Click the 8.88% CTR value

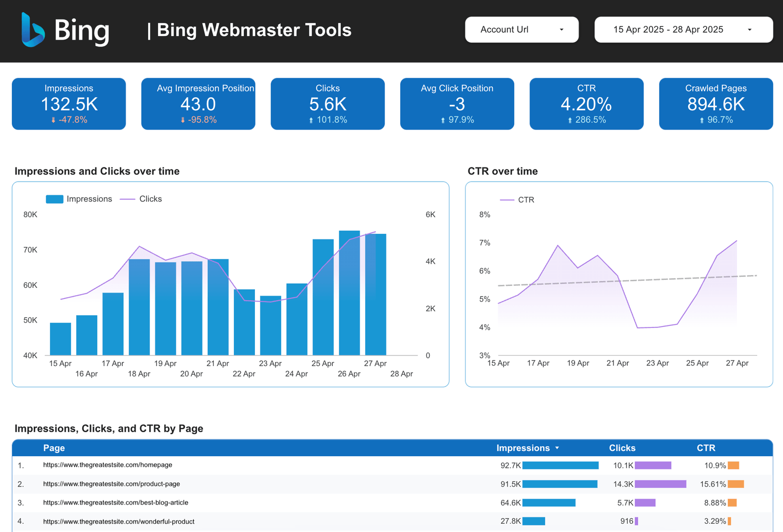pyautogui.click(x=715, y=503)
